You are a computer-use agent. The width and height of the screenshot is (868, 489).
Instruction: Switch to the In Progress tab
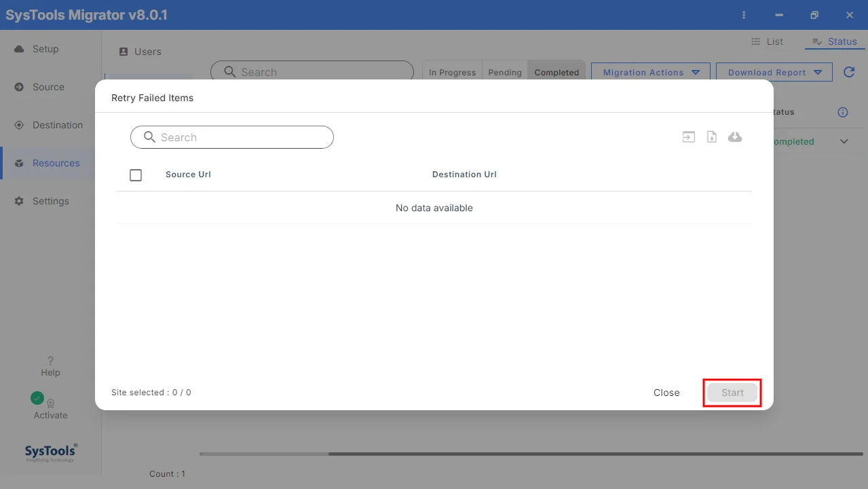pos(452,72)
